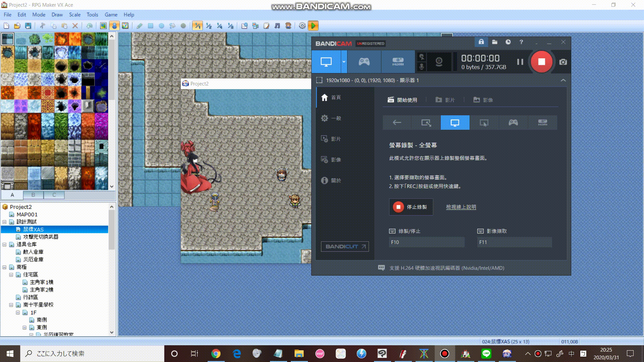Image resolution: width=644 pixels, height=362 pixels.
Task: Open the screen mode dropdown arrow
Action: (x=344, y=62)
